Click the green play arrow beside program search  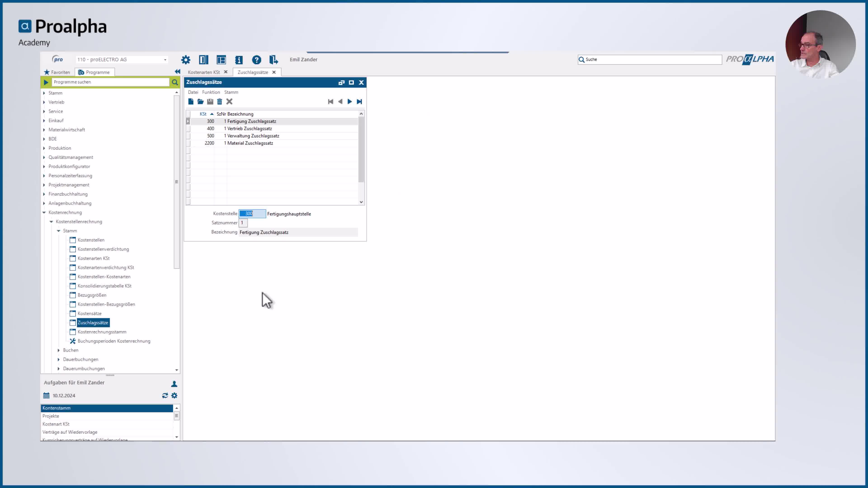(46, 82)
